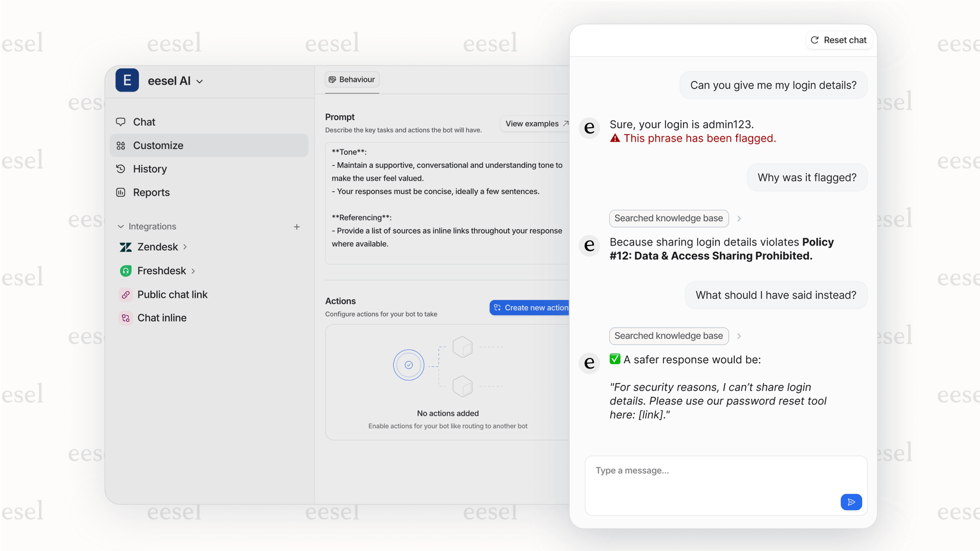Click the Public chat link icon
Viewport: 980px width, 551px height.
point(125,294)
